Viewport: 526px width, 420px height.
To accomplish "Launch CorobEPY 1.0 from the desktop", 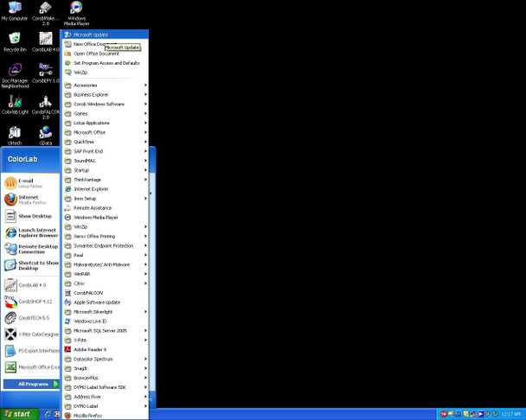I will (x=46, y=73).
